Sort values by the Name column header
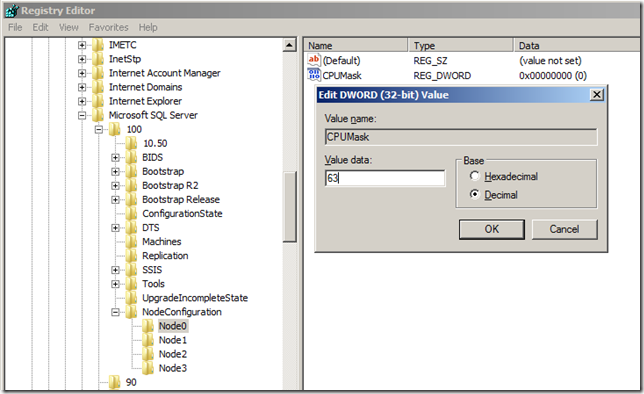Screen dimensions: 644x394 coord(356,45)
